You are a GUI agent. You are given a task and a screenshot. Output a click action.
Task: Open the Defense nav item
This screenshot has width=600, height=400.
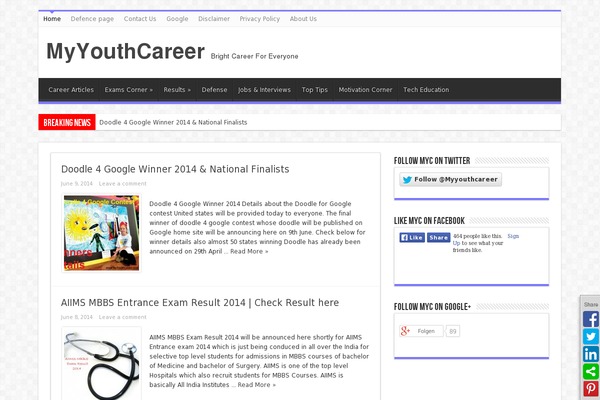[214, 90]
